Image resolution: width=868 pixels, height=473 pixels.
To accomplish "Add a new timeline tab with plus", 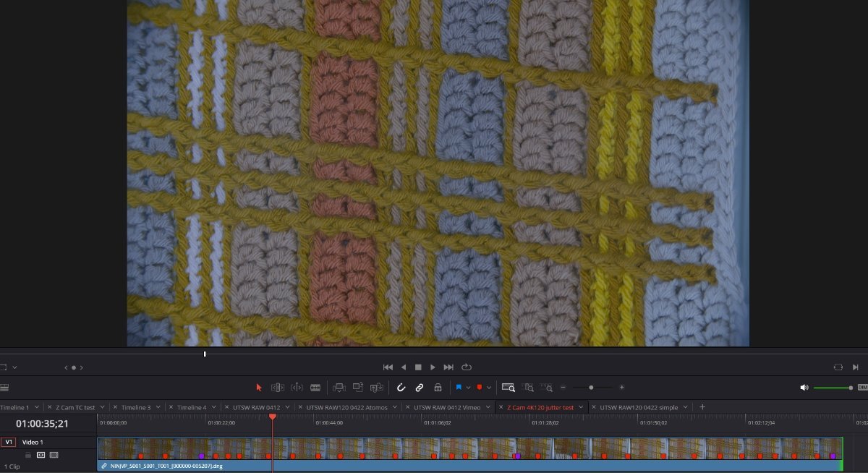I will coord(702,407).
